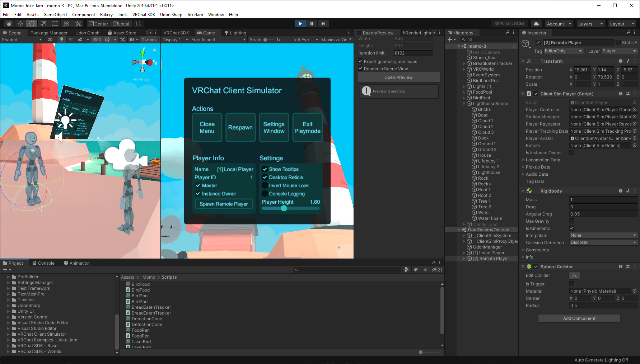Collapse the LighthouseScene in the Hierarchy
640x364 pixels.
click(x=464, y=103)
